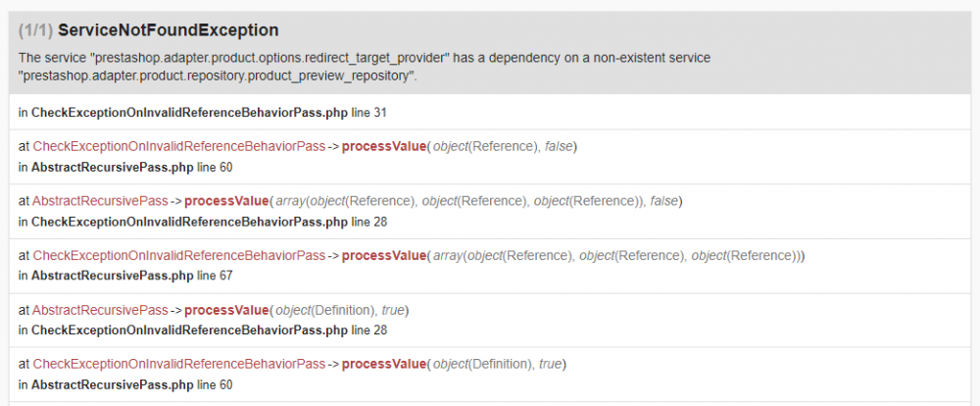This screenshot has width=980, height=406.
Task: Click processValue method with array arguments ending false
Action: 226,201
